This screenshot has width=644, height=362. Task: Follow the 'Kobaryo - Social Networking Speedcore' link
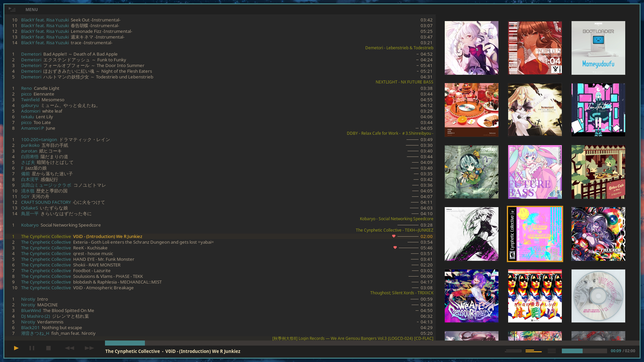(396, 219)
